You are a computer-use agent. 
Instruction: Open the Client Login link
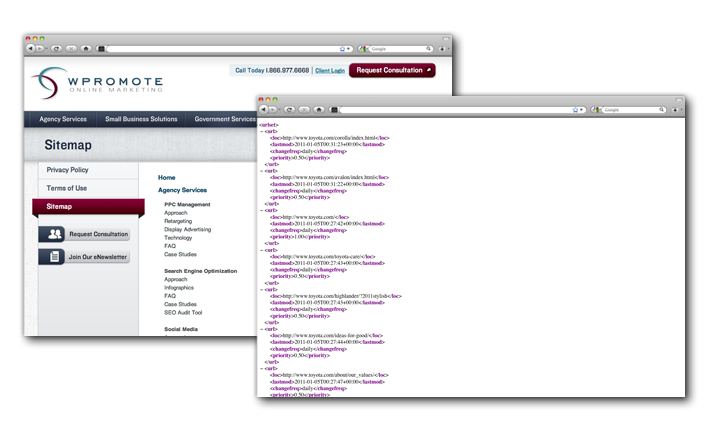tap(330, 71)
